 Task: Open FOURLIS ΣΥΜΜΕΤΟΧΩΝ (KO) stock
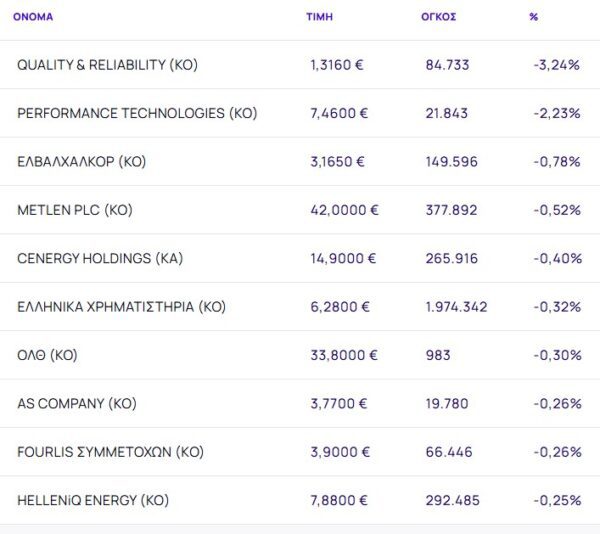tap(110, 452)
